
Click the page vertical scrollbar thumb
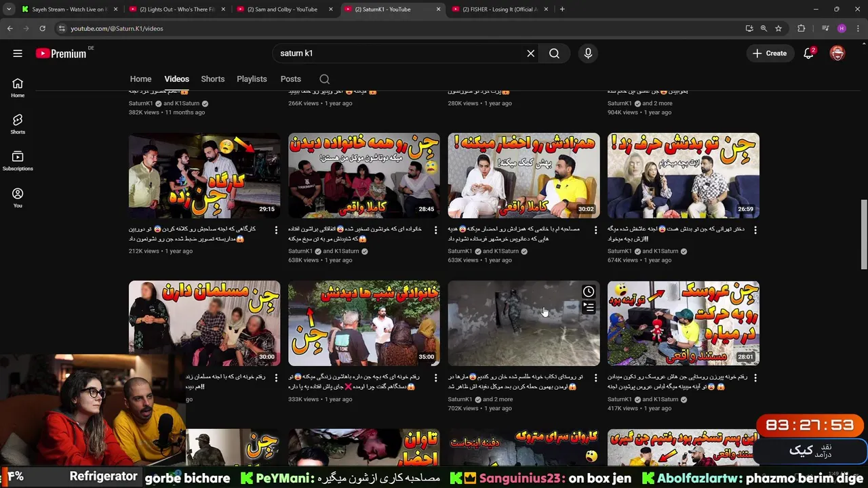(x=864, y=235)
